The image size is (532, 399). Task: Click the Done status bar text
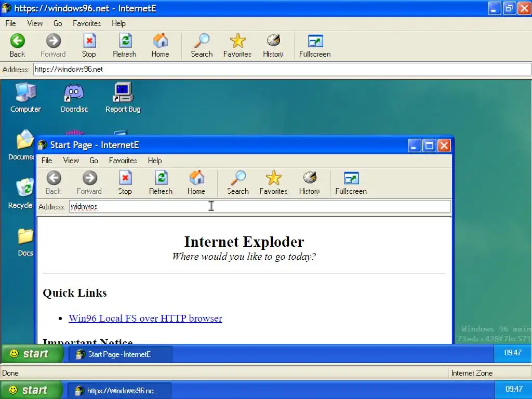click(x=10, y=373)
